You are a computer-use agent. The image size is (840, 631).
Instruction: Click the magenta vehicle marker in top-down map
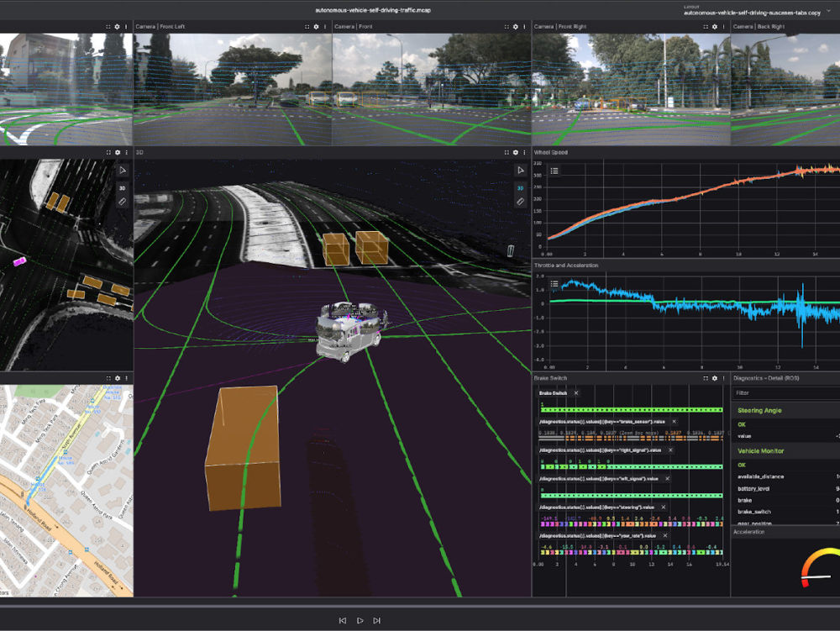click(19, 261)
